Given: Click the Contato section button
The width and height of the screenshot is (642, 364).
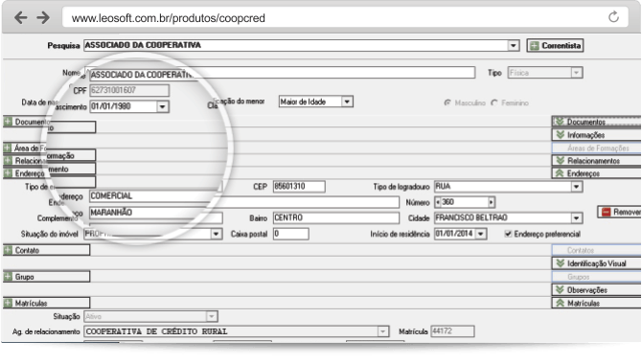Looking at the screenshot, I should click(x=47, y=250).
